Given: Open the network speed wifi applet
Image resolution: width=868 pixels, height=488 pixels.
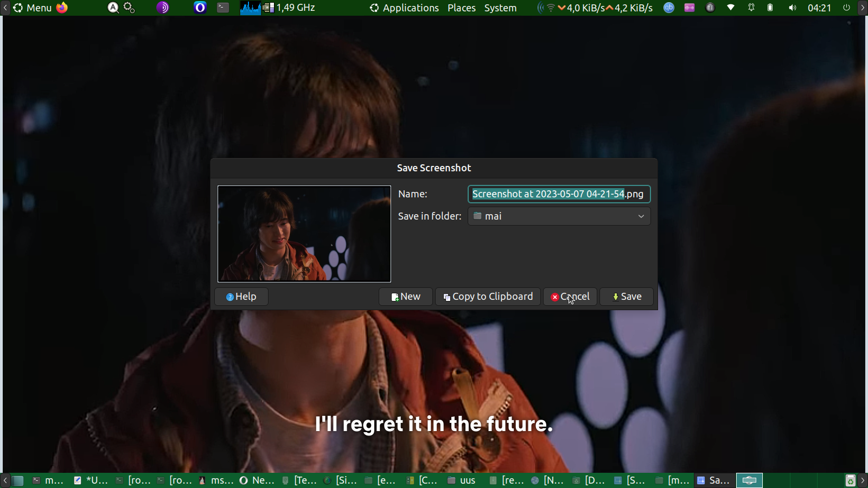Looking at the screenshot, I should (595, 8).
